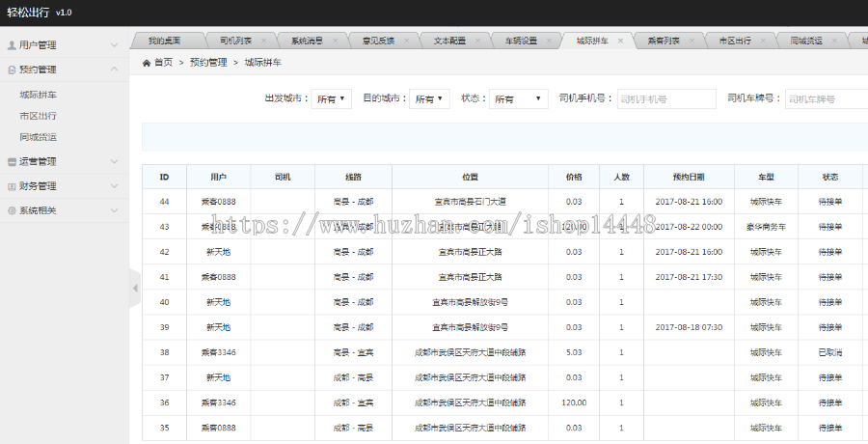
Task: Click the home icon in breadcrumb
Action: tap(147, 63)
